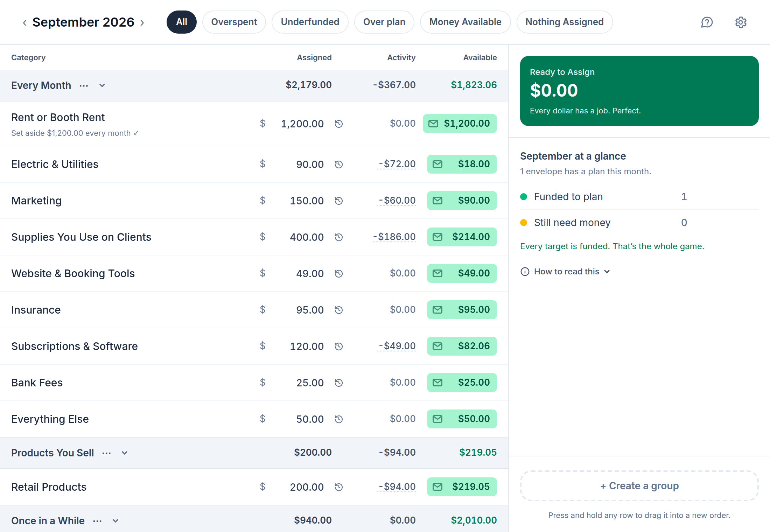
Task: Filter by Underfunded categories
Action: pos(310,22)
